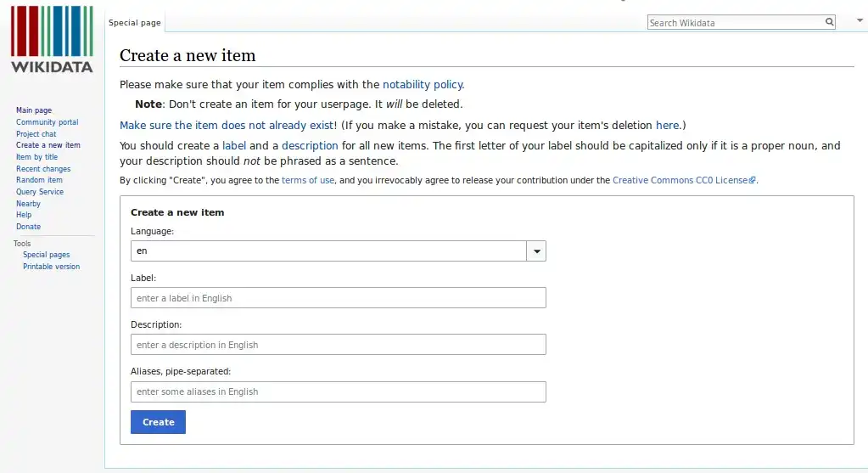Open Recent changes in sidebar
Viewport: 868px width, 473px height.
[43, 169]
